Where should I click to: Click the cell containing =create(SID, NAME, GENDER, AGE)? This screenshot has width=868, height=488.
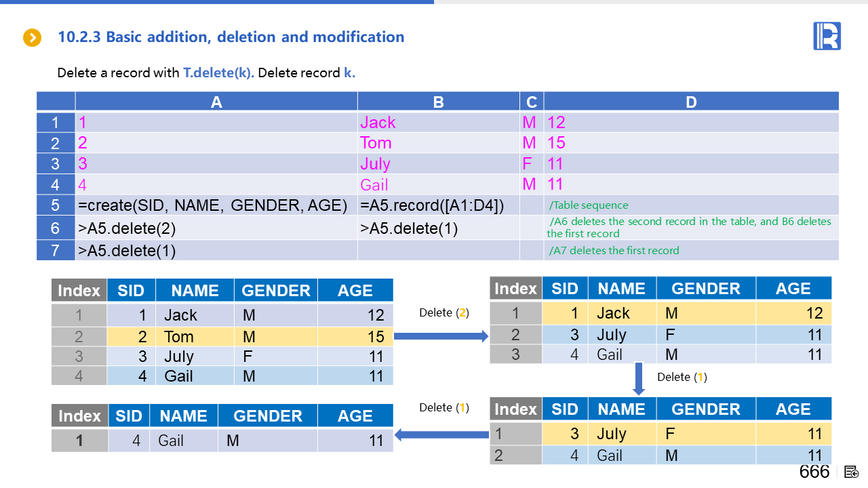coord(216,205)
